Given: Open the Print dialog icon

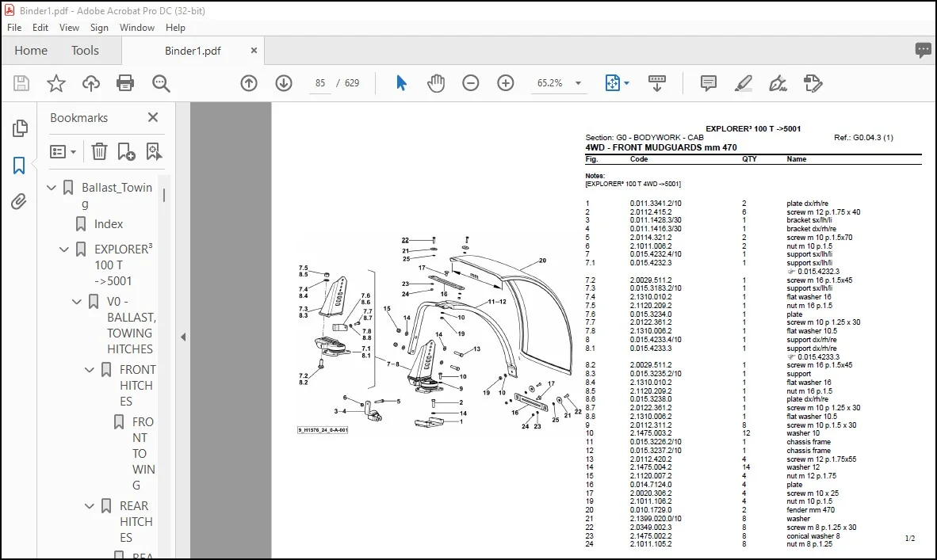Looking at the screenshot, I should (125, 83).
